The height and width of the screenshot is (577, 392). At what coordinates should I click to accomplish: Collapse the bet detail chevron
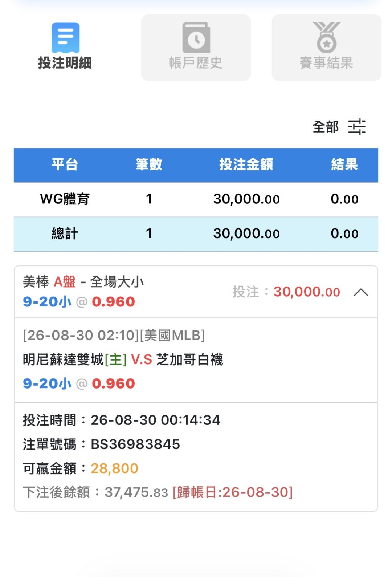pyautogui.click(x=361, y=292)
